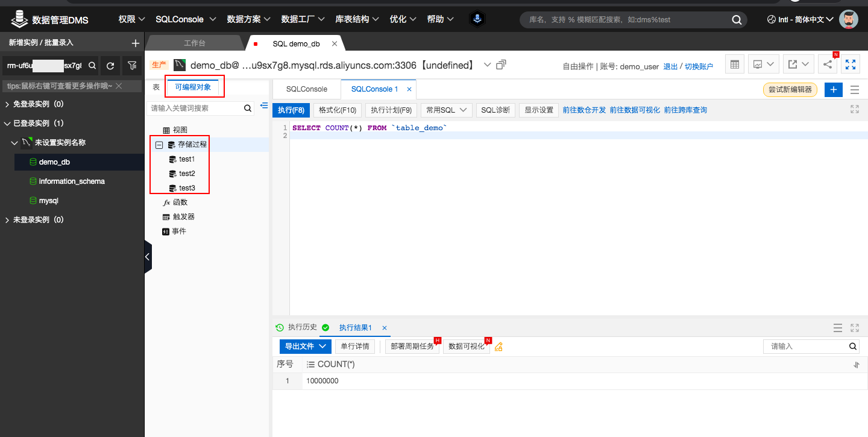Expand the SQLConsole editor to fullscreen icon
The image size is (868, 437).
[854, 109]
